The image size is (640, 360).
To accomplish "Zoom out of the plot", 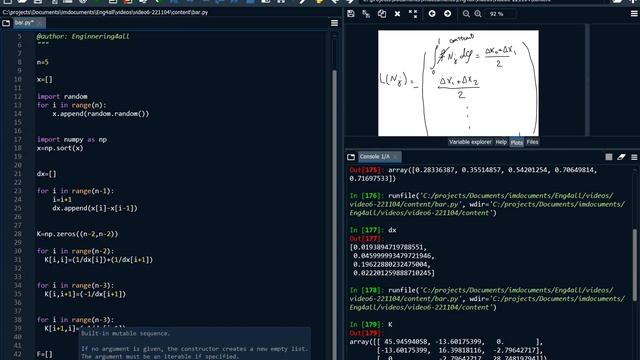I will click(466, 14).
